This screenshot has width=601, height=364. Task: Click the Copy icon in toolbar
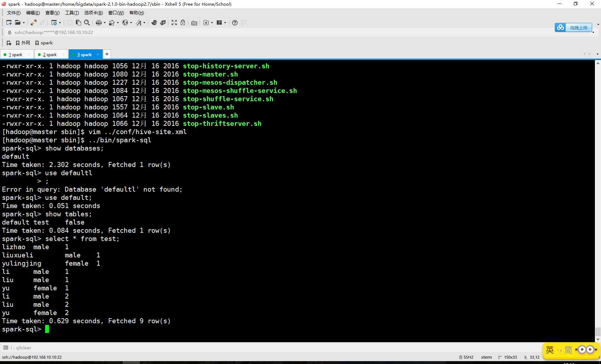(x=70, y=23)
